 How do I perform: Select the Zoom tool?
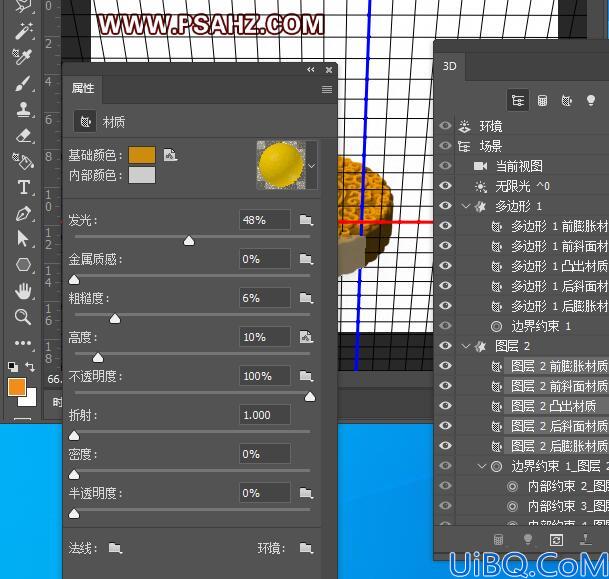tap(23, 317)
